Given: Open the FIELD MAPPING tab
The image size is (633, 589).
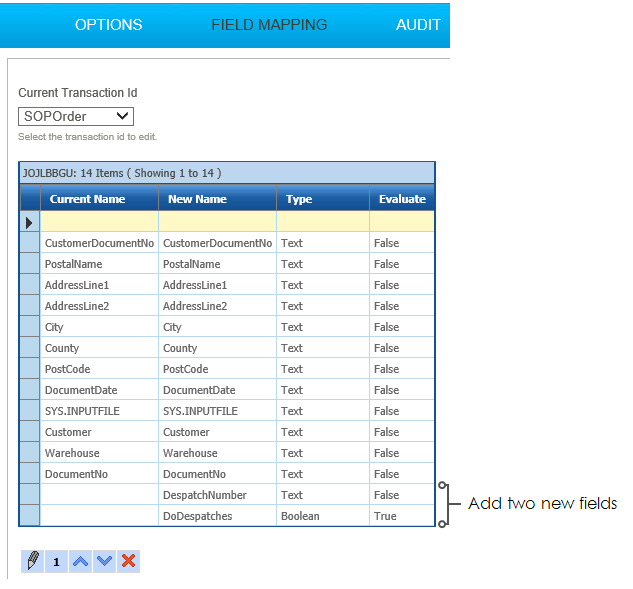Looking at the screenshot, I should [x=269, y=24].
